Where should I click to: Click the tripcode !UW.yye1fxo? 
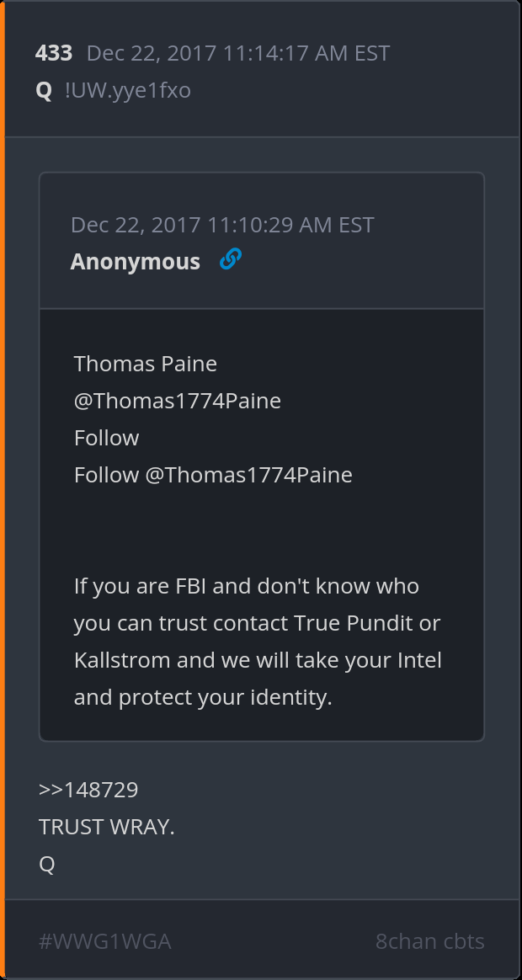[128, 90]
